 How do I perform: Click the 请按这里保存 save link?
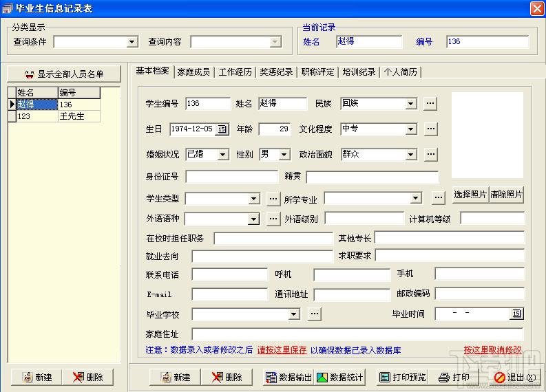tap(282, 350)
